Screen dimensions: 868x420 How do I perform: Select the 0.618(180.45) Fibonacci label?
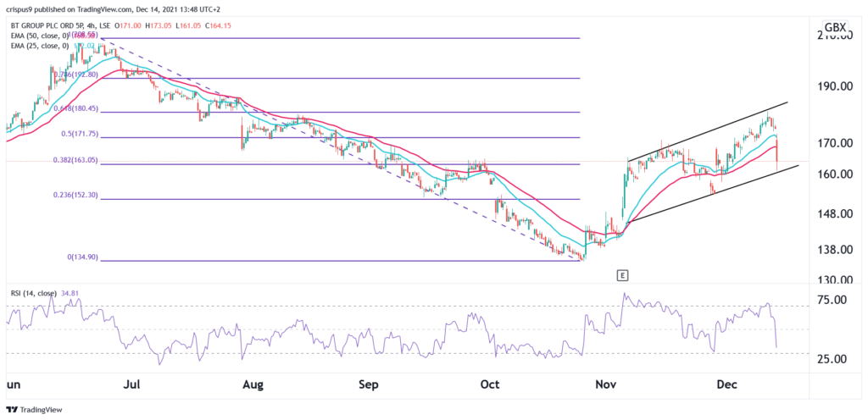click(x=75, y=109)
